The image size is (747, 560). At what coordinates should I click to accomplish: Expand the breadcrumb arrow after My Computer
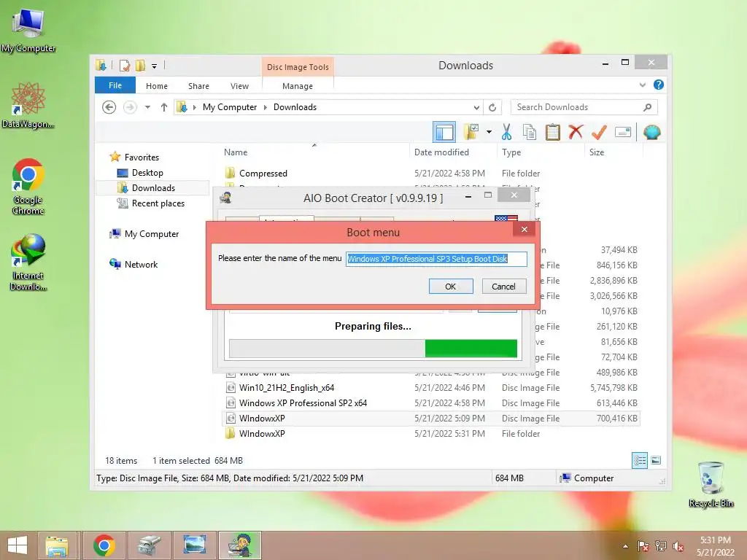coord(266,108)
